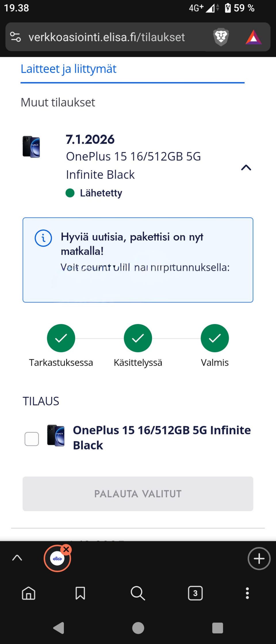Open a new tab with the plus icon

[x=258, y=559]
